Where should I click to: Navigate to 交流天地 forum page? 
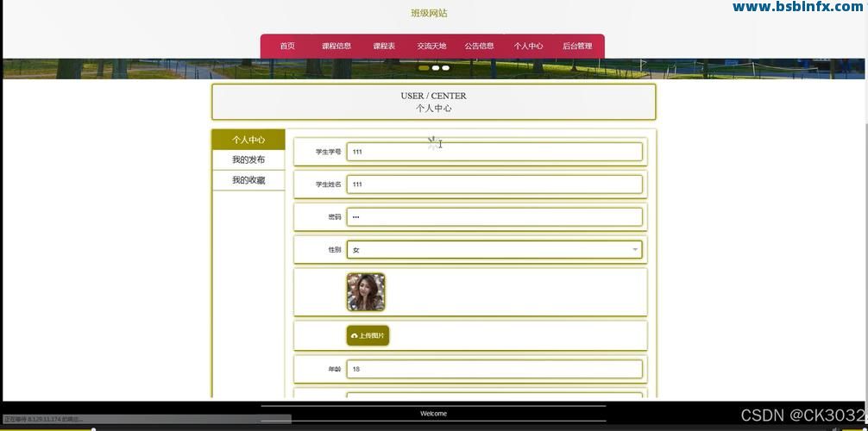pyautogui.click(x=431, y=47)
